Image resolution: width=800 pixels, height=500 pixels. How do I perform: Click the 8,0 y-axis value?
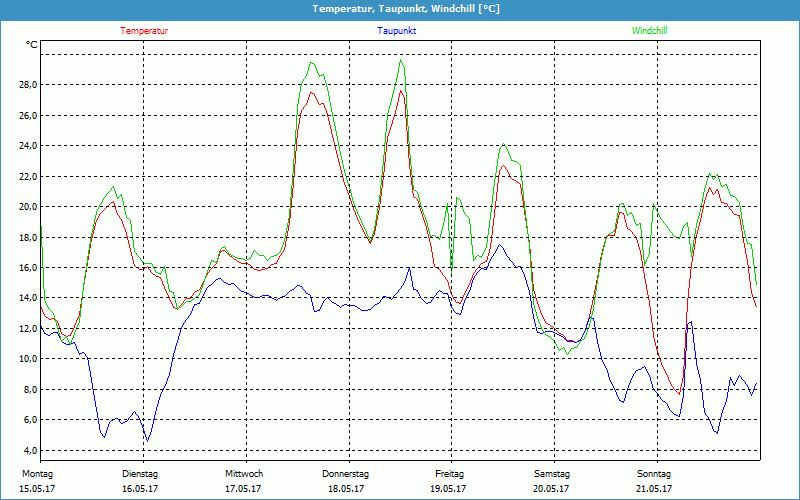click(x=30, y=389)
